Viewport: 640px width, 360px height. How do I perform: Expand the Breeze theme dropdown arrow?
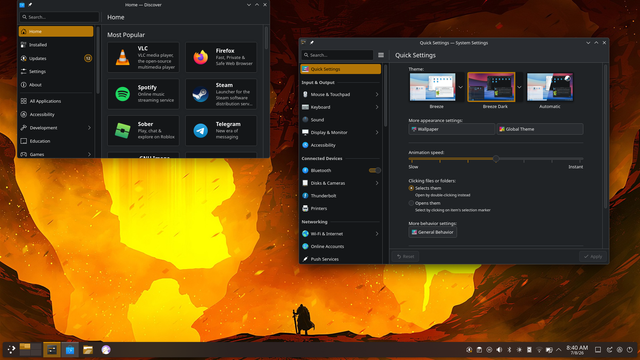[x=460, y=87]
